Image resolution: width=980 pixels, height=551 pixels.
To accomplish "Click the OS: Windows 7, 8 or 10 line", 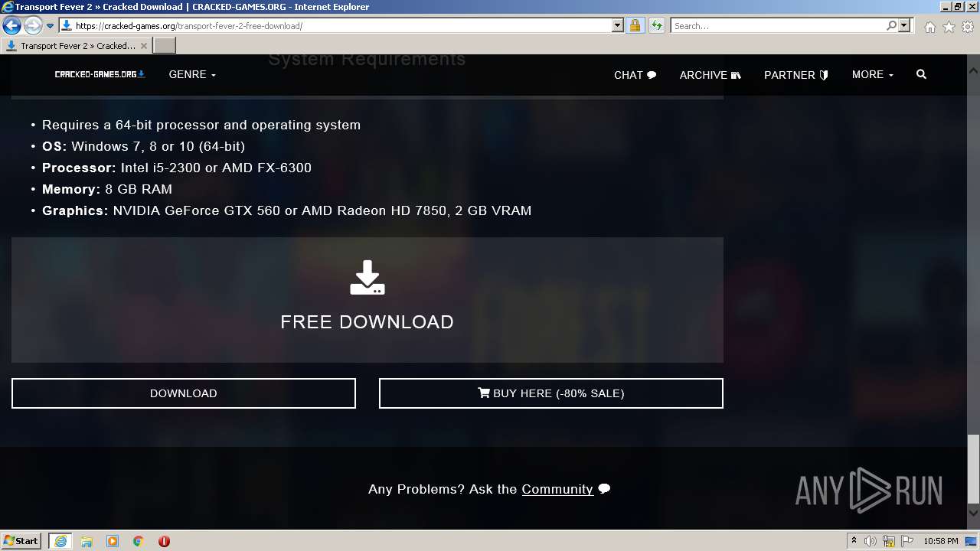I will (x=144, y=146).
